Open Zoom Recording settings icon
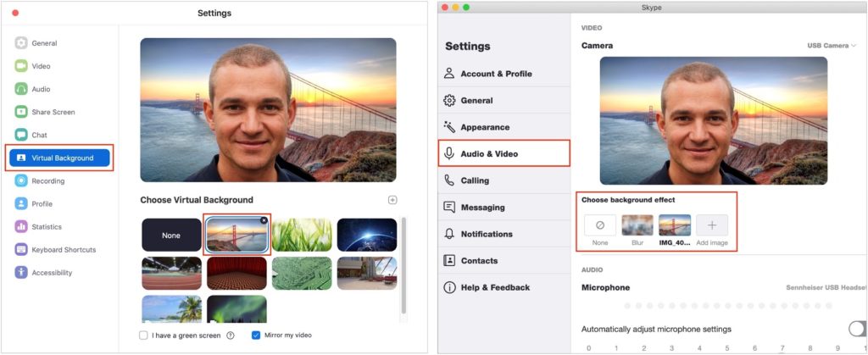 coord(21,180)
